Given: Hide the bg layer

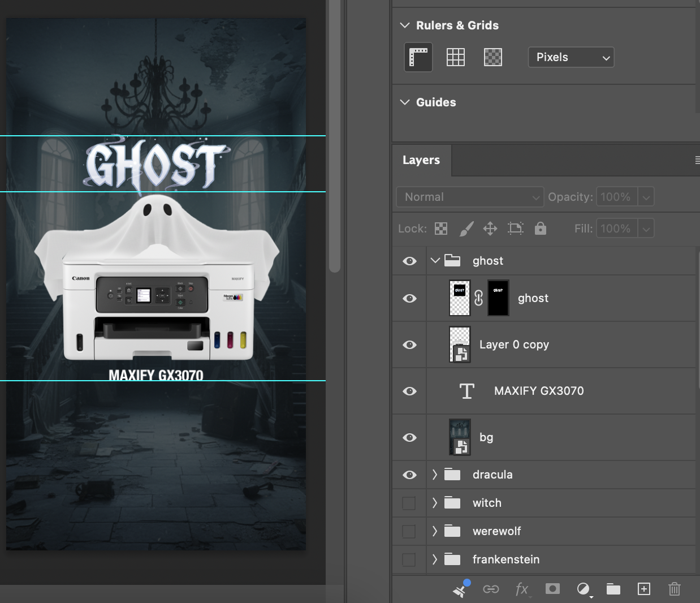Looking at the screenshot, I should pos(409,437).
